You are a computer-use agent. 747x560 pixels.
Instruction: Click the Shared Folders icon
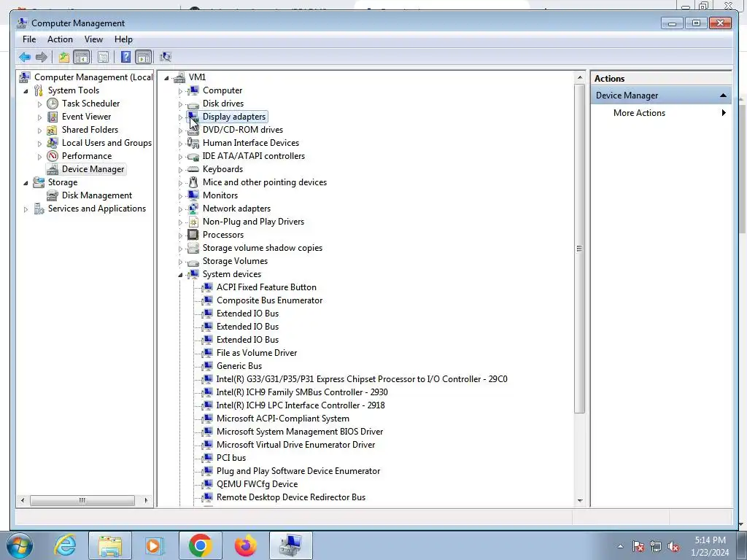point(53,130)
